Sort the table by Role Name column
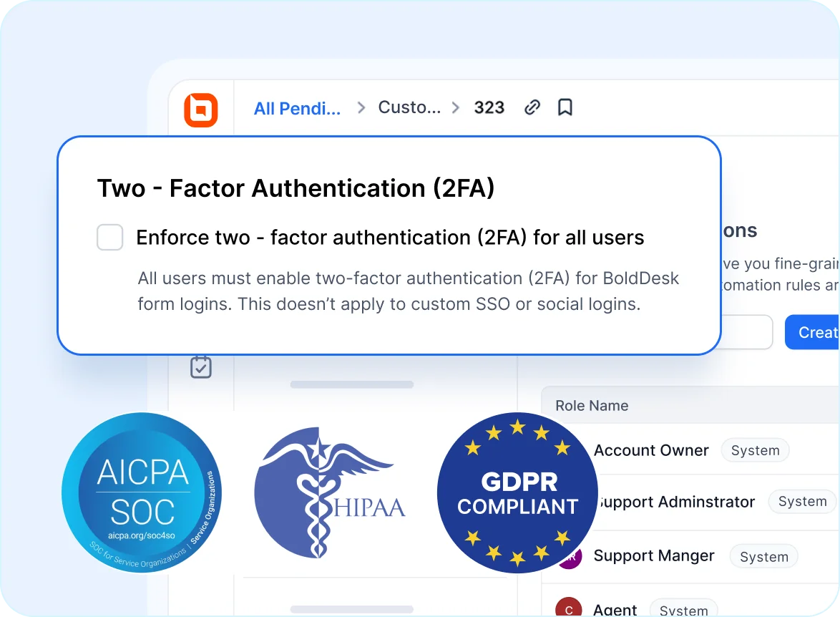Viewport: 840px width, 617px height. [591, 405]
